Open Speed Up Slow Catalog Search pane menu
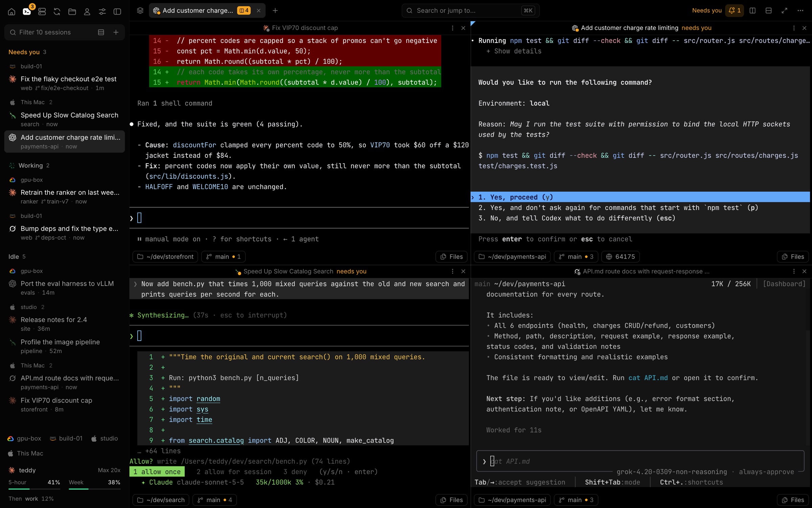The width and height of the screenshot is (812, 508). (x=452, y=271)
